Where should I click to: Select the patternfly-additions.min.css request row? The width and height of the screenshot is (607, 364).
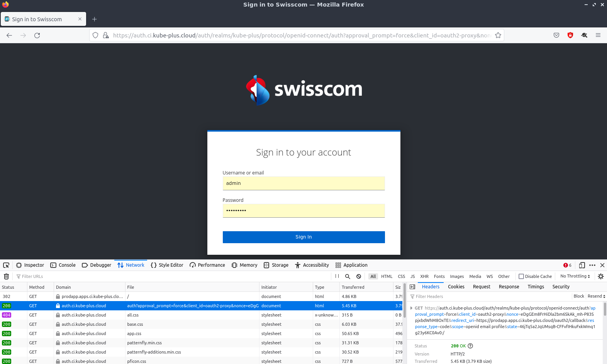click(x=201, y=352)
